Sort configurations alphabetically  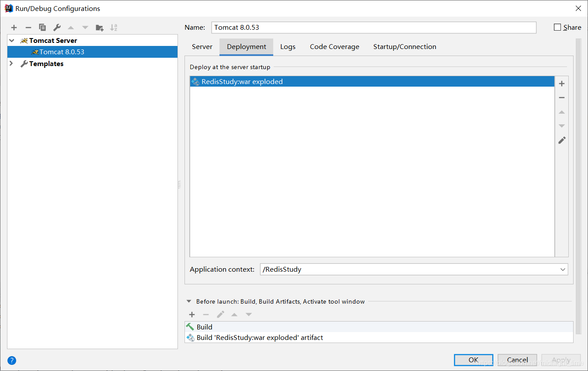click(x=114, y=28)
